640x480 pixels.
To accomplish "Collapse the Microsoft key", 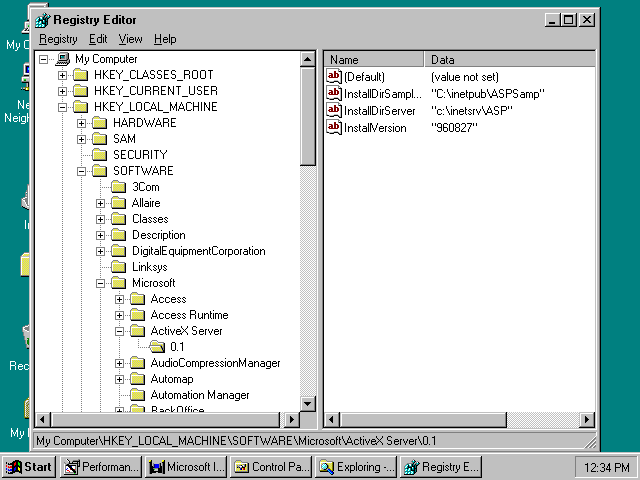I will tap(100, 283).
